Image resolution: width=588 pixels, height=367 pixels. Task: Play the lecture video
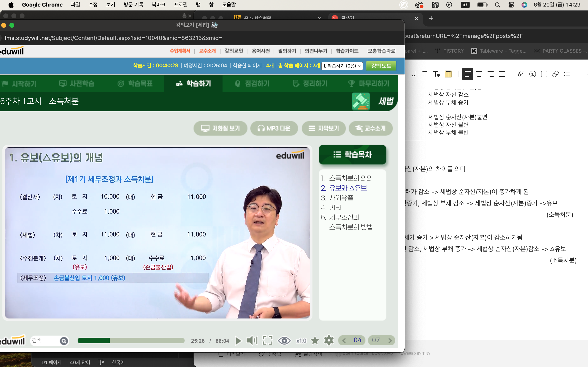(x=238, y=341)
